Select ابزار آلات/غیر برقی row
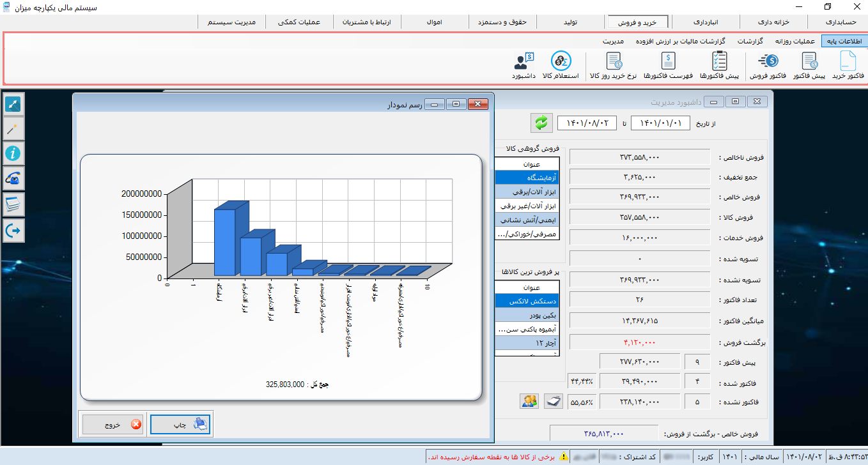 527,205
